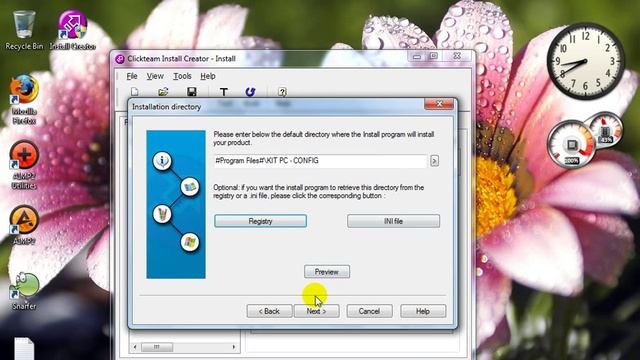The width and height of the screenshot is (640, 360).
Task: Click the Preview button
Action: coord(327,271)
